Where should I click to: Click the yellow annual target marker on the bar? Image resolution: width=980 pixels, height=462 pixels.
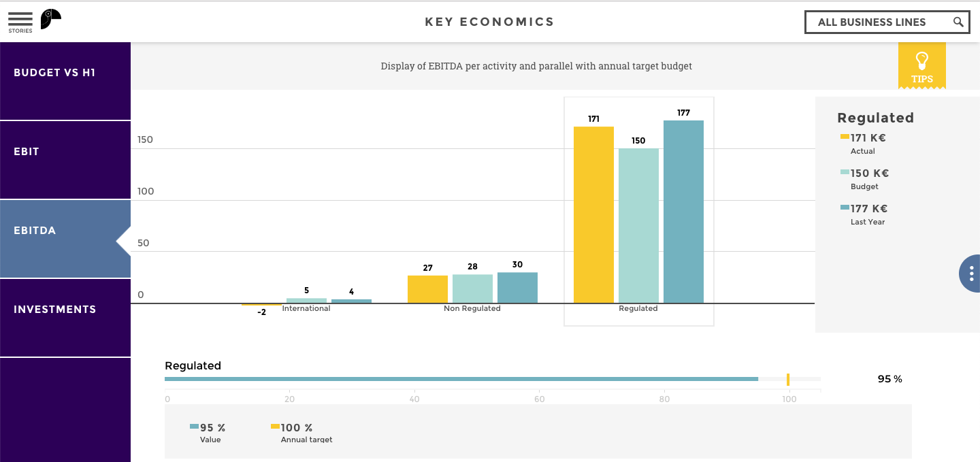[789, 379]
